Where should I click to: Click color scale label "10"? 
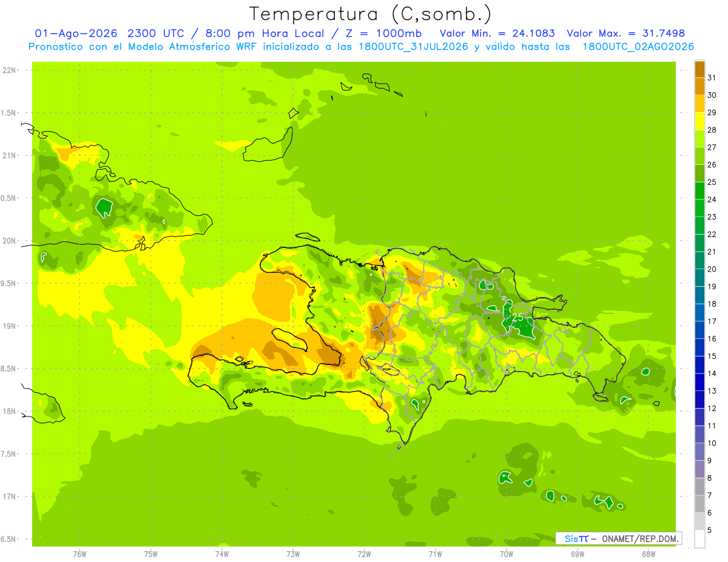[712, 443]
